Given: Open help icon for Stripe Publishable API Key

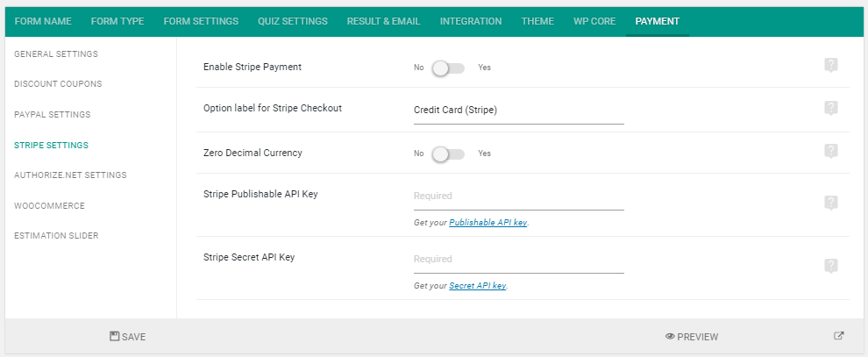Looking at the screenshot, I should click(x=830, y=203).
